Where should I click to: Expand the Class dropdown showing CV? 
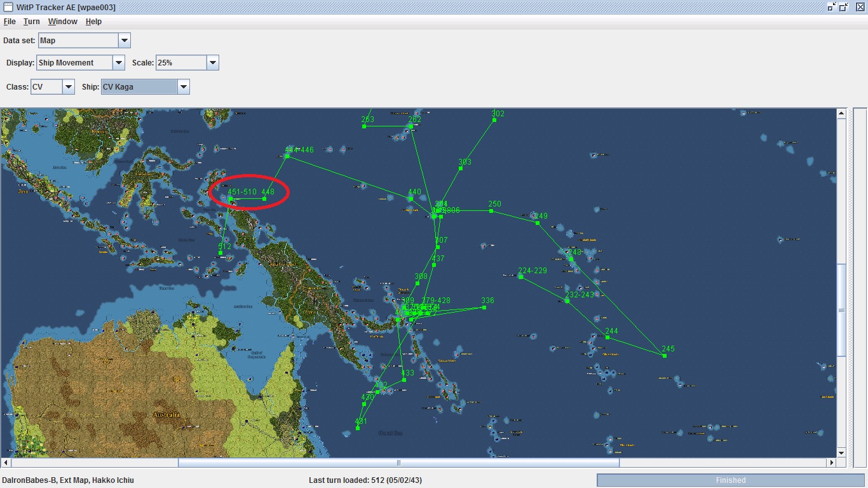(x=69, y=87)
